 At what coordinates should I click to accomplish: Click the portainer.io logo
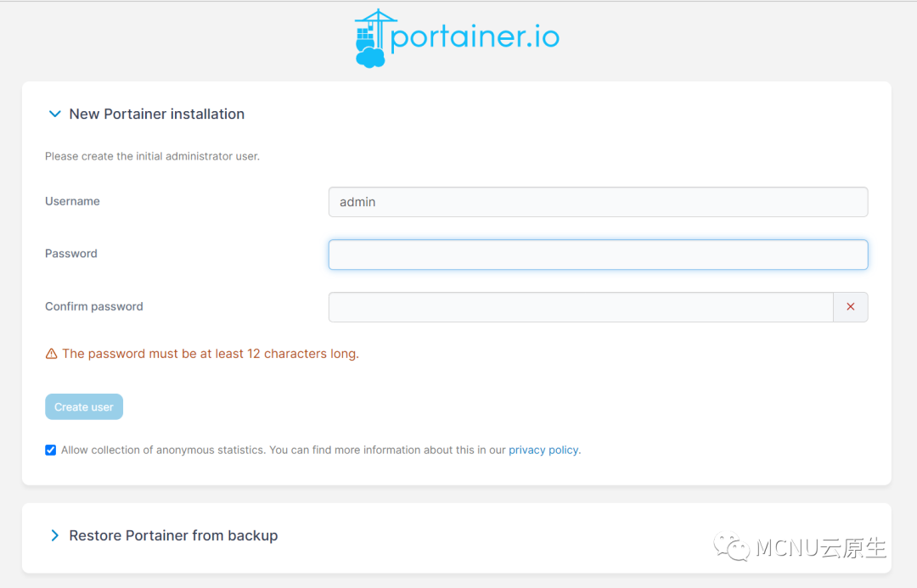coord(457,38)
